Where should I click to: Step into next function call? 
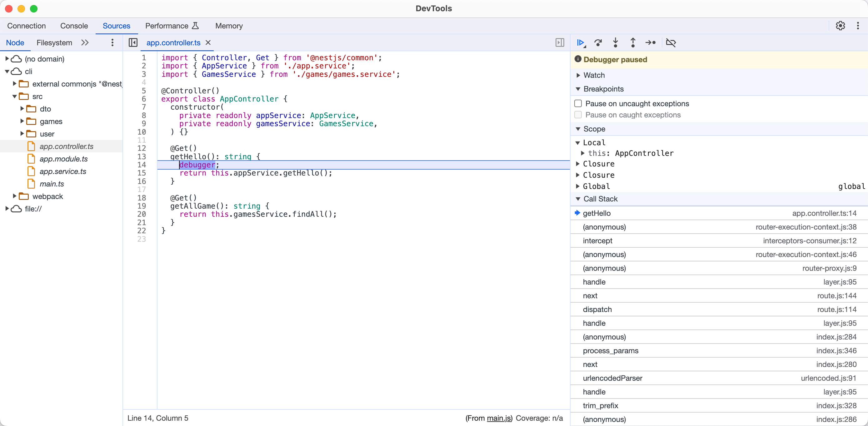click(x=615, y=43)
